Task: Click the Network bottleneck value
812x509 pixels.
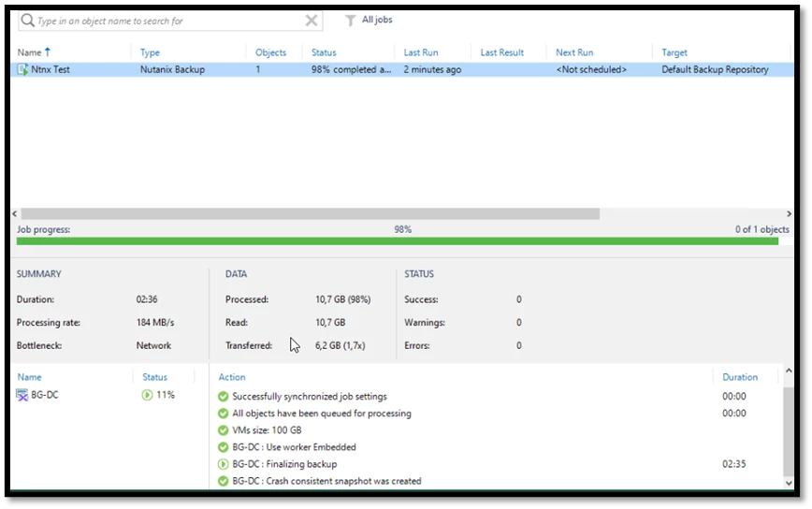Action: pyautogui.click(x=153, y=346)
